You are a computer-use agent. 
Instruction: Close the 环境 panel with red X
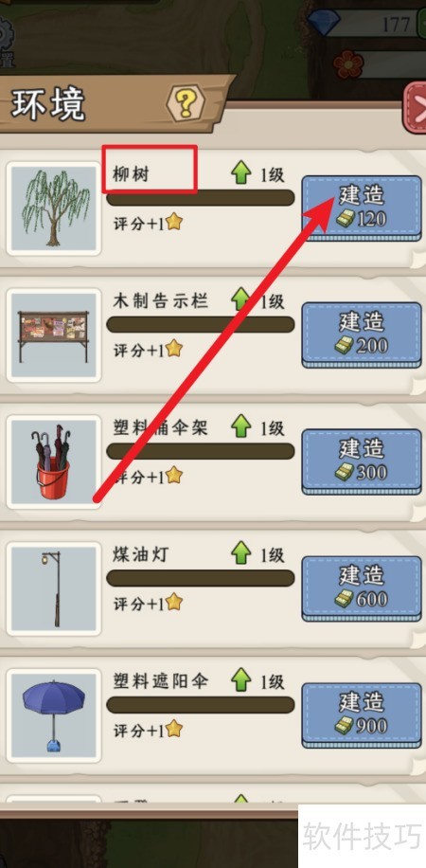pyautogui.click(x=415, y=106)
